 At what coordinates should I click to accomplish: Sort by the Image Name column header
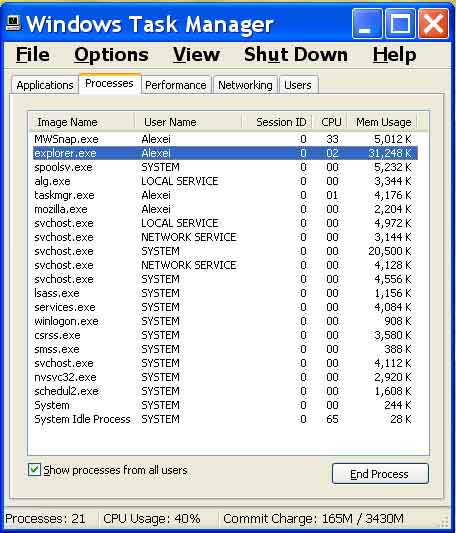click(81, 122)
